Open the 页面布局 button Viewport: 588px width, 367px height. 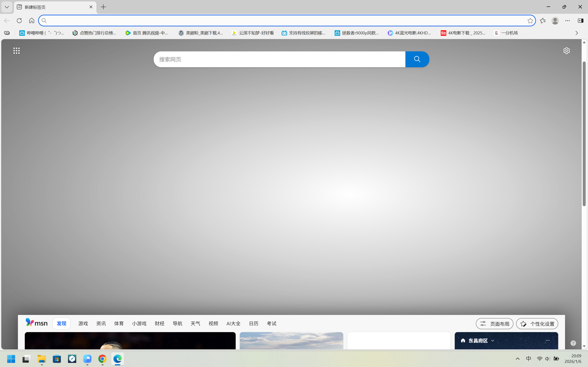point(495,324)
